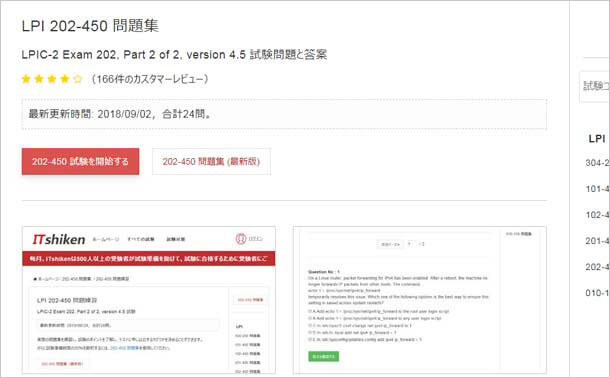
Task: Click the first yellow rating star
Action: [26, 79]
